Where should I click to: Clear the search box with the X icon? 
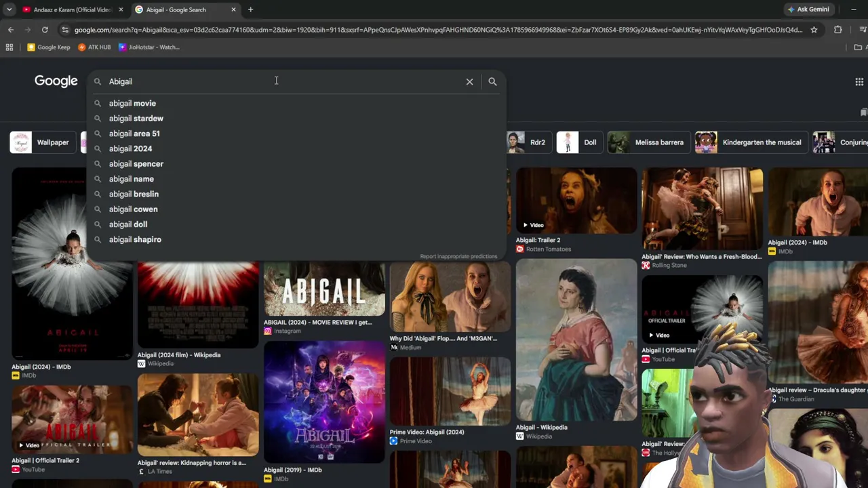469,81
